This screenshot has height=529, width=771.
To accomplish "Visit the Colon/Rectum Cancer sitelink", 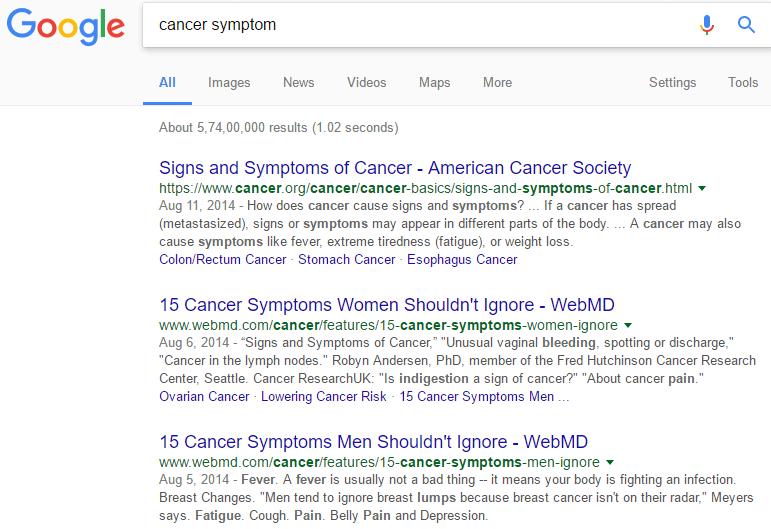I will [x=222, y=260].
